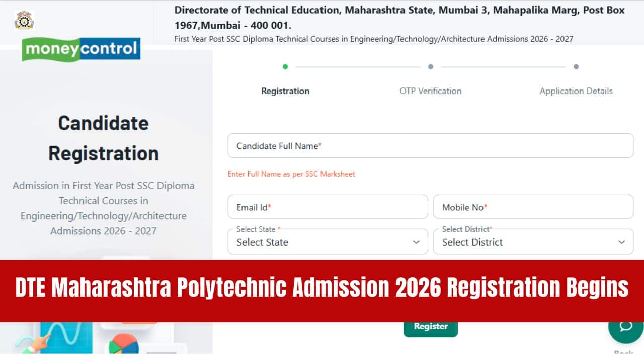644x362 pixels.
Task: Focus the Mobile No field
Action: tap(533, 207)
